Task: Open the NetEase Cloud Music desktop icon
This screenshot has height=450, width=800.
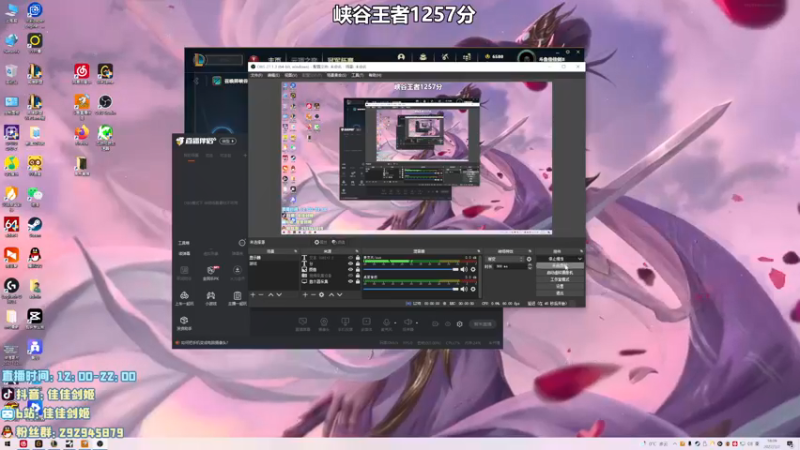Action: [82, 73]
